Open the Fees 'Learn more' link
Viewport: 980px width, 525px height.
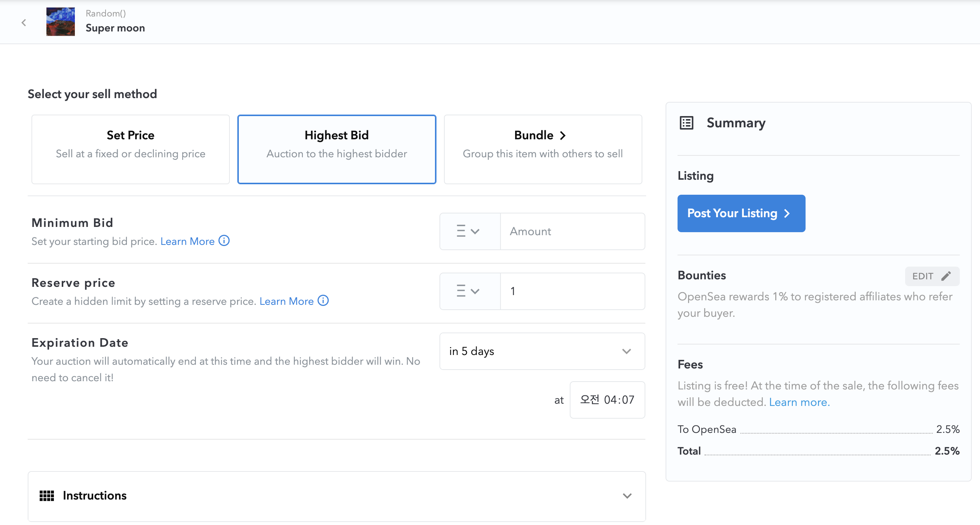pos(799,402)
